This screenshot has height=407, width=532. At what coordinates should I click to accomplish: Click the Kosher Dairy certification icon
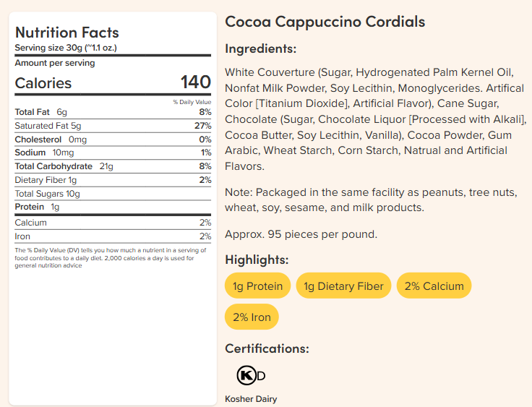point(251,375)
